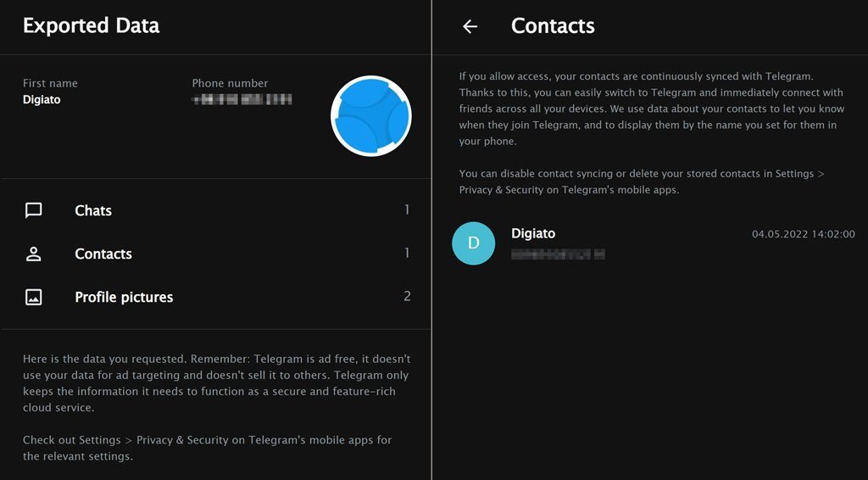Screen dimensions: 868x480
Task: Select the paragraph 'You can disable contact syncing'
Action: [x=642, y=181]
